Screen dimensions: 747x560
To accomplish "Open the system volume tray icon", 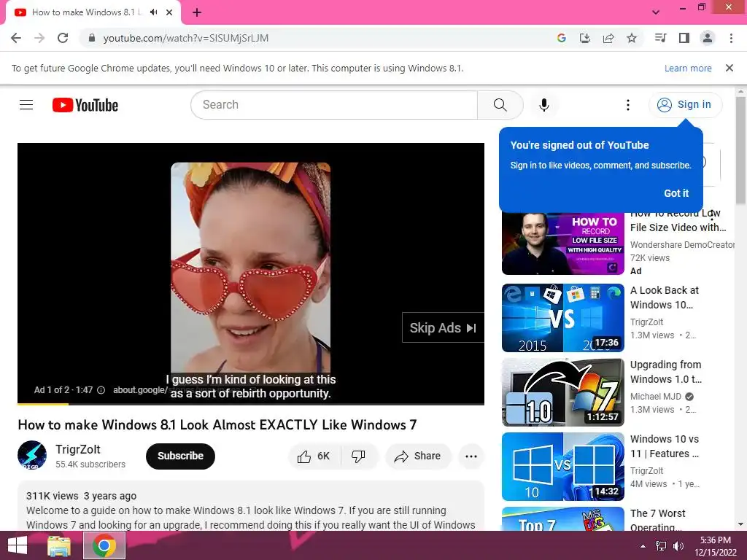I will [x=678, y=546].
